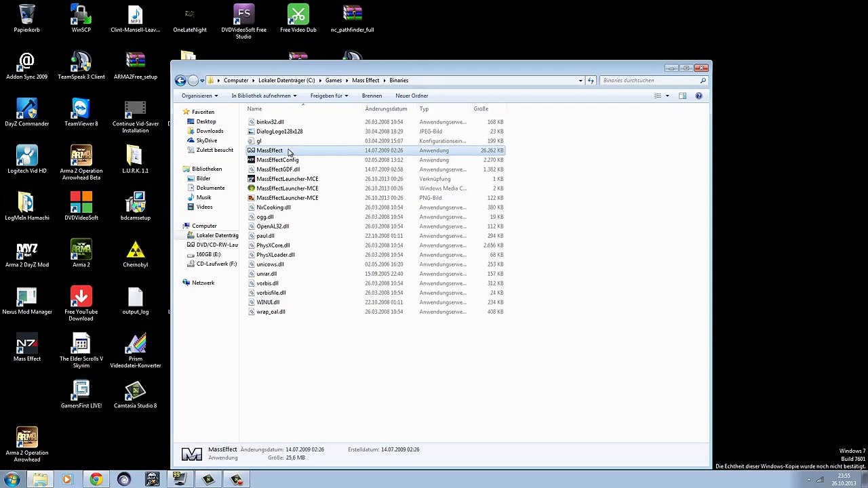Open the Windows Start menu
The width and height of the screenshot is (868, 488).
(12, 480)
